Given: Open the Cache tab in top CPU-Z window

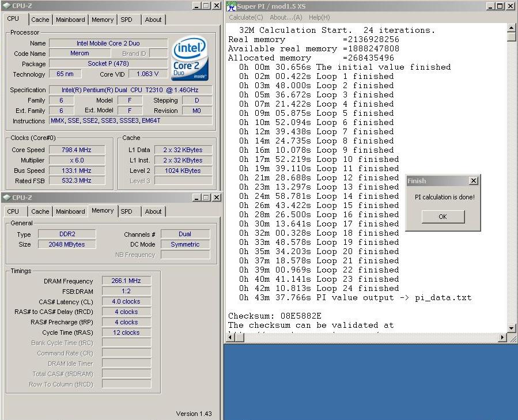Looking at the screenshot, I should (40, 20).
